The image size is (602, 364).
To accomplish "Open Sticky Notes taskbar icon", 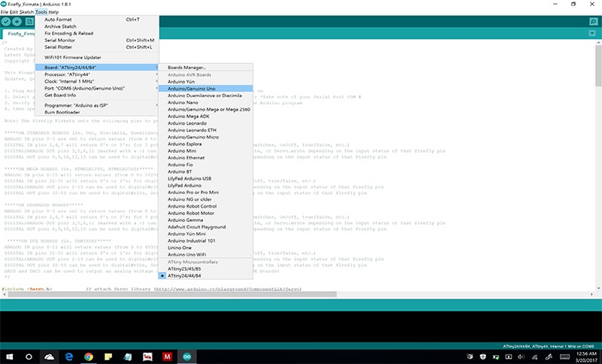I will click(x=108, y=356).
